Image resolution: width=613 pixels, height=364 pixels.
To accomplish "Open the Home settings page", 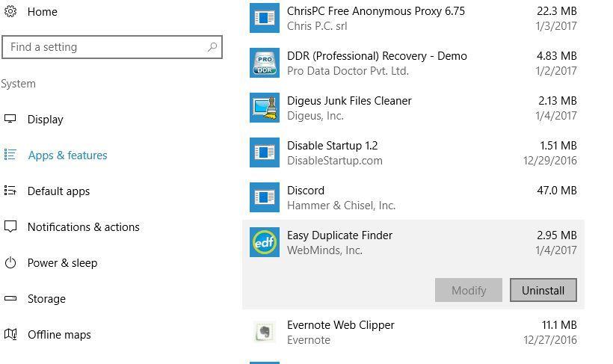I will pyautogui.click(x=42, y=12).
